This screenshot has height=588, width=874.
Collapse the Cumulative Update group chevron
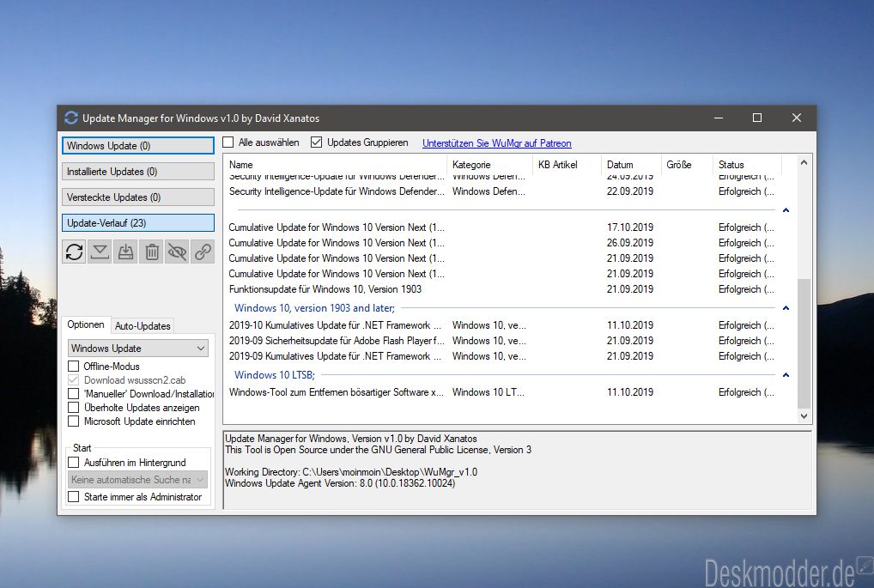(x=786, y=210)
